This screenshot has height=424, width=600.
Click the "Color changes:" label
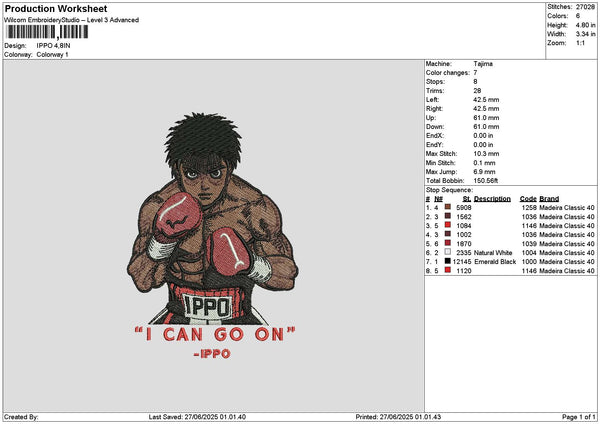coord(448,73)
